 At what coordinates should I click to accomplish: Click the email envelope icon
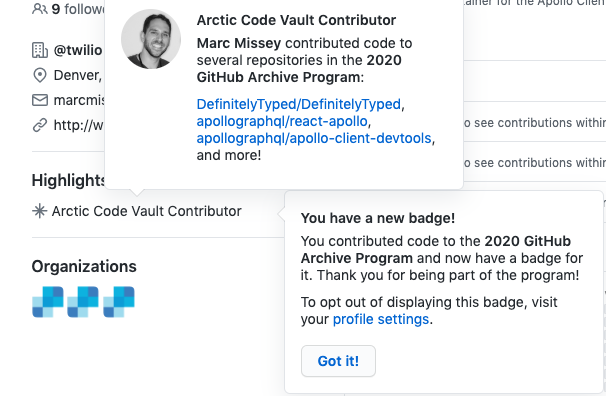click(x=40, y=100)
